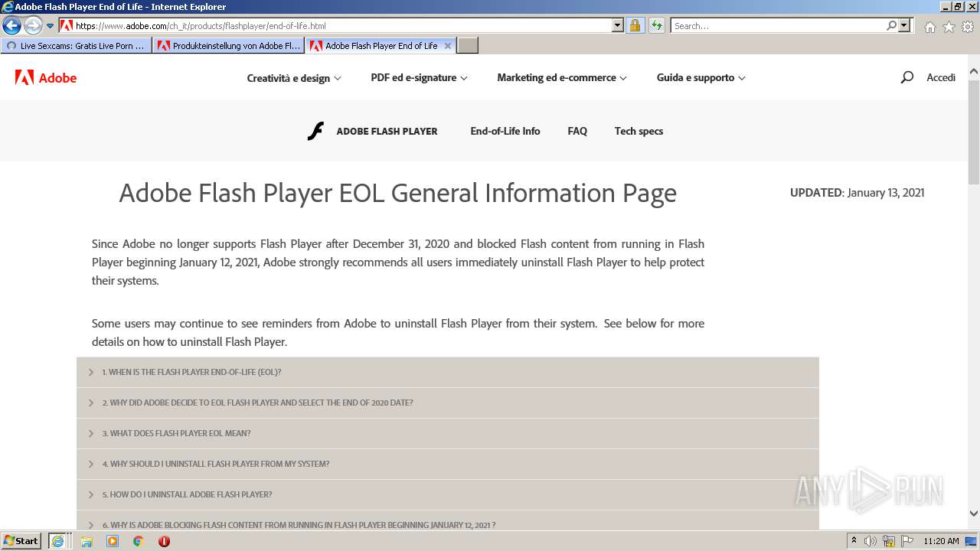Image resolution: width=980 pixels, height=551 pixels.
Task: Open ADOBE FLASH PLAYER link
Action: point(387,132)
